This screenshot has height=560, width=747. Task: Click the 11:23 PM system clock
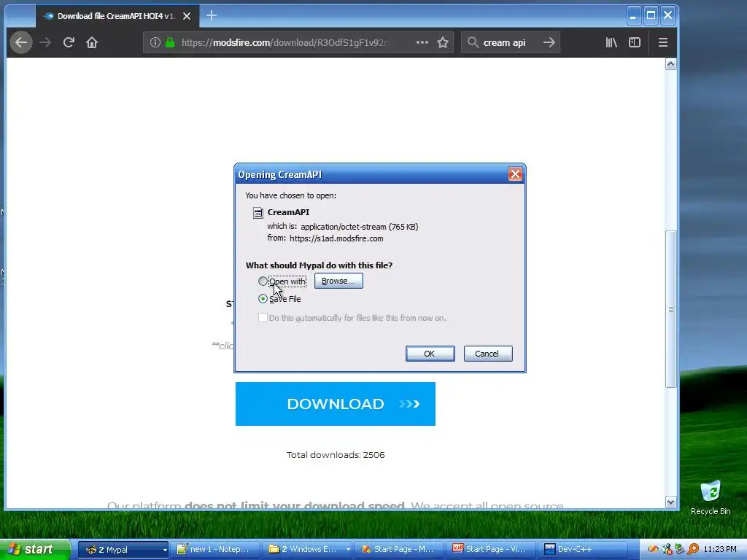pos(720,550)
